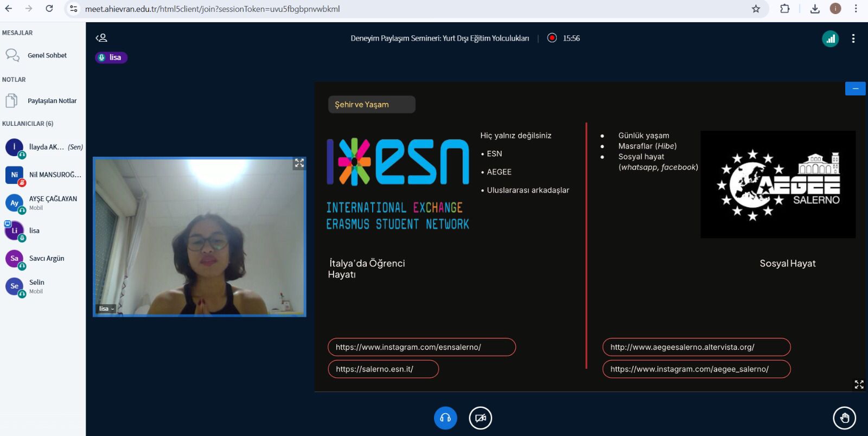Make the presentation fullscreen
868x436 pixels.
(x=859, y=384)
